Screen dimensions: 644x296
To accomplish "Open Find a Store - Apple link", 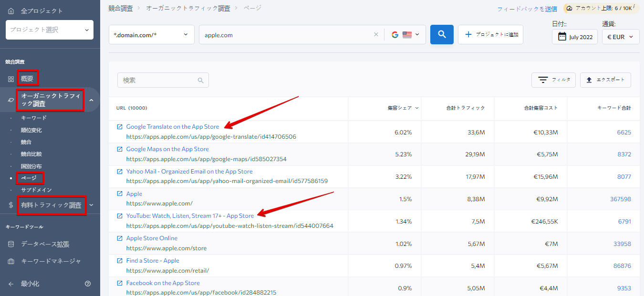I will [x=153, y=261].
